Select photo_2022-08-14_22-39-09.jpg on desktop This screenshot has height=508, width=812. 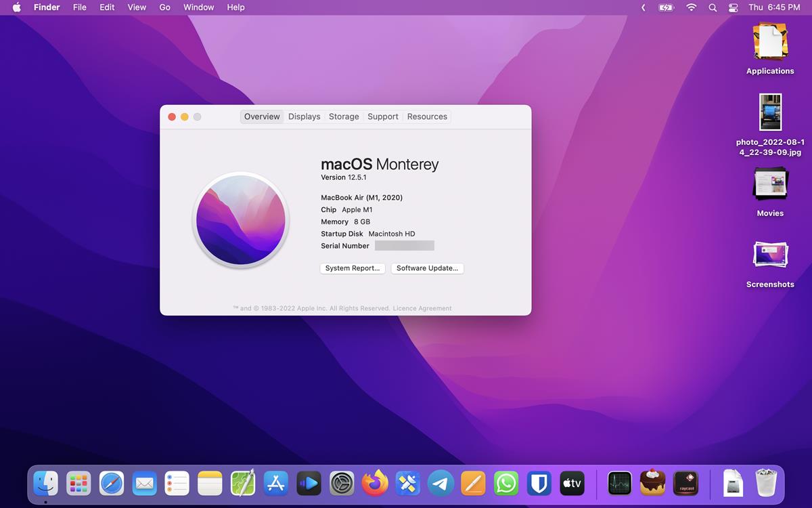(x=770, y=125)
